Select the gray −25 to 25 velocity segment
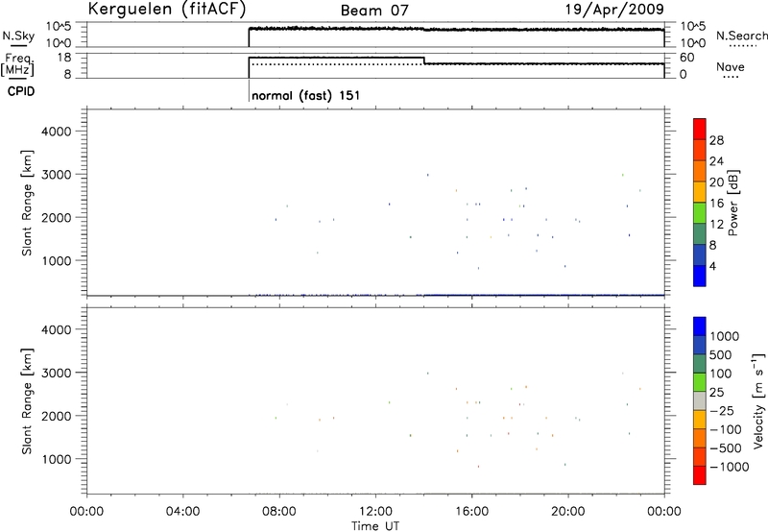The image size is (768, 532). [x=700, y=401]
